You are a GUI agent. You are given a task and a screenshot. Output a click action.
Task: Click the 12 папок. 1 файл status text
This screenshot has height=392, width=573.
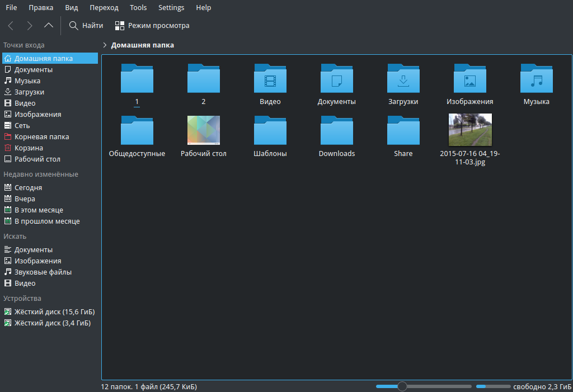[x=149, y=386]
